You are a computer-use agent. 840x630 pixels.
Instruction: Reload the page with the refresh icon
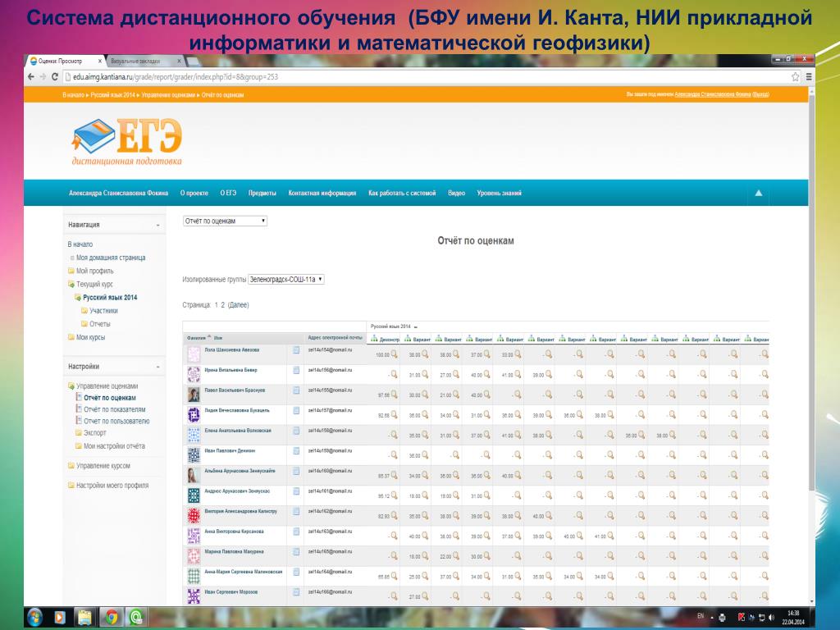[55, 77]
